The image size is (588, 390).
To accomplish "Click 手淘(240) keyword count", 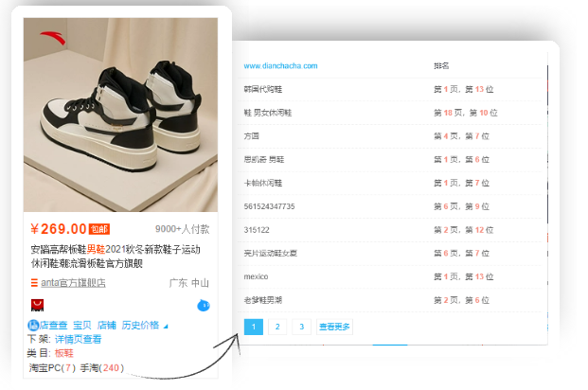I will click(x=102, y=367).
